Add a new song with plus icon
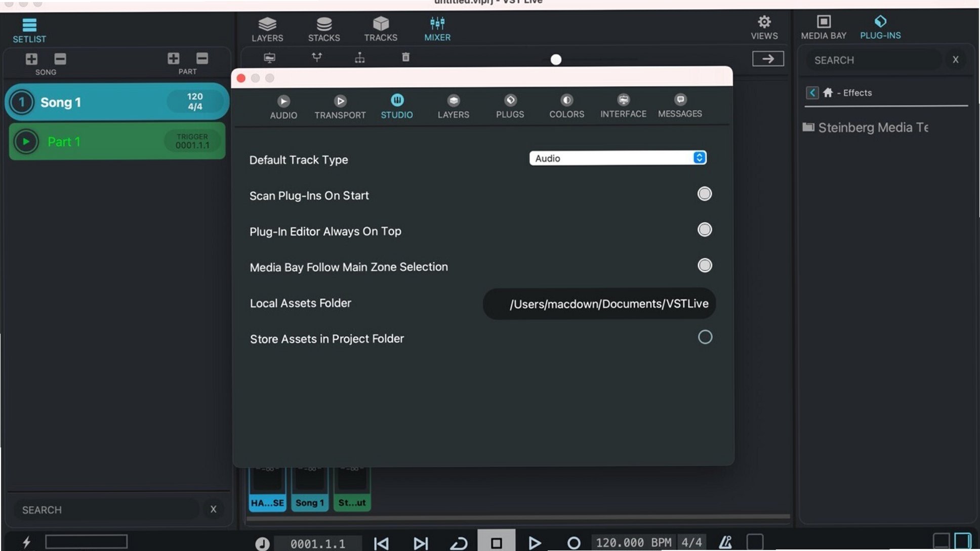Screen dimensions: 980x551 pos(31,59)
